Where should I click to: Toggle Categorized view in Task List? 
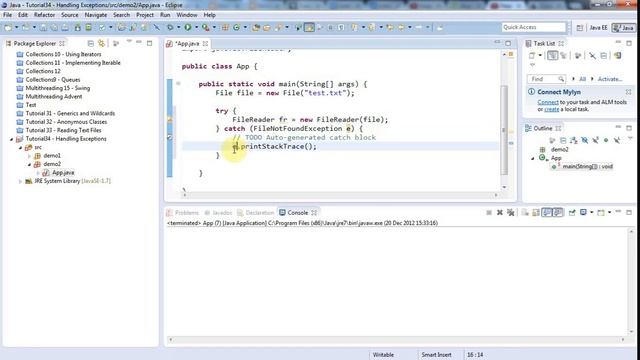[x=553, y=56]
